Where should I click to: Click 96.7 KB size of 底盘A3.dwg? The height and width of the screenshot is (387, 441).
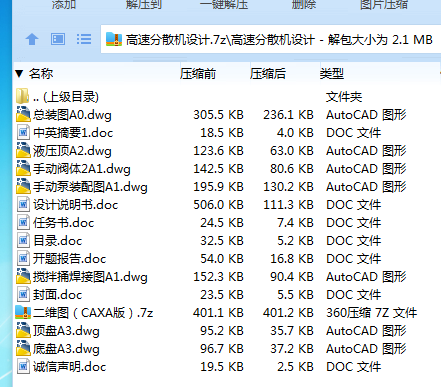pyautogui.click(x=222, y=349)
